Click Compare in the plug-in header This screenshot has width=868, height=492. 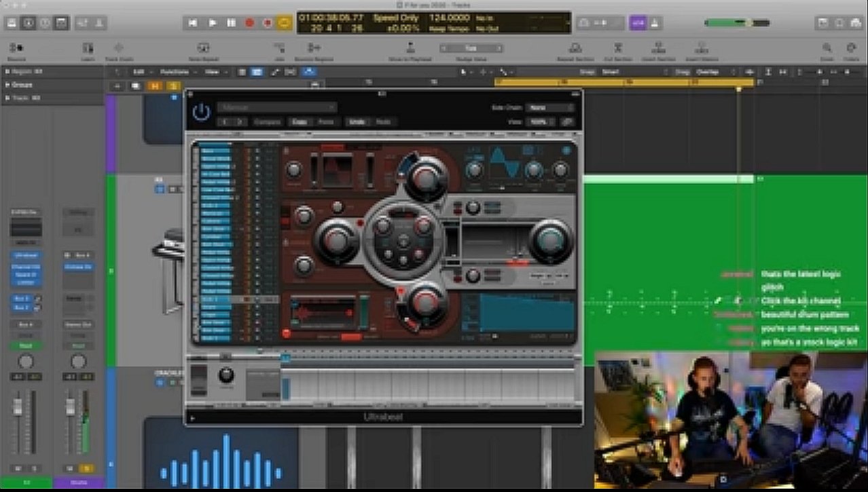point(267,122)
